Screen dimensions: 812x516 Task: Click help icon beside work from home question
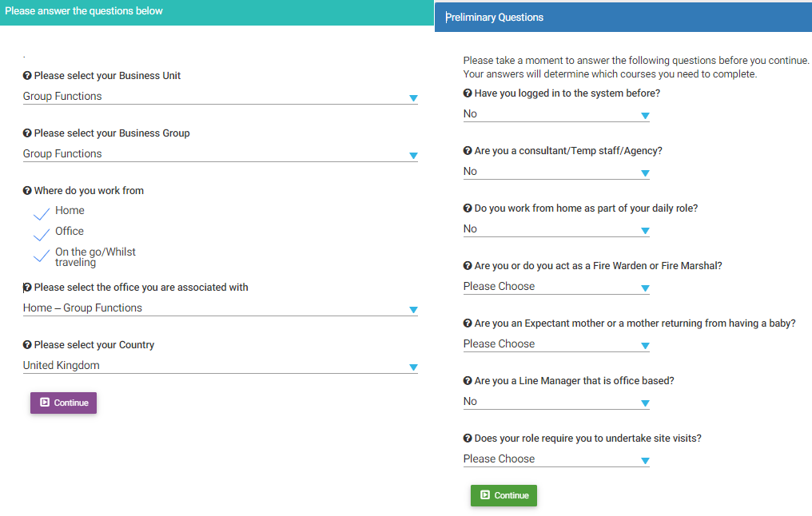click(x=468, y=208)
